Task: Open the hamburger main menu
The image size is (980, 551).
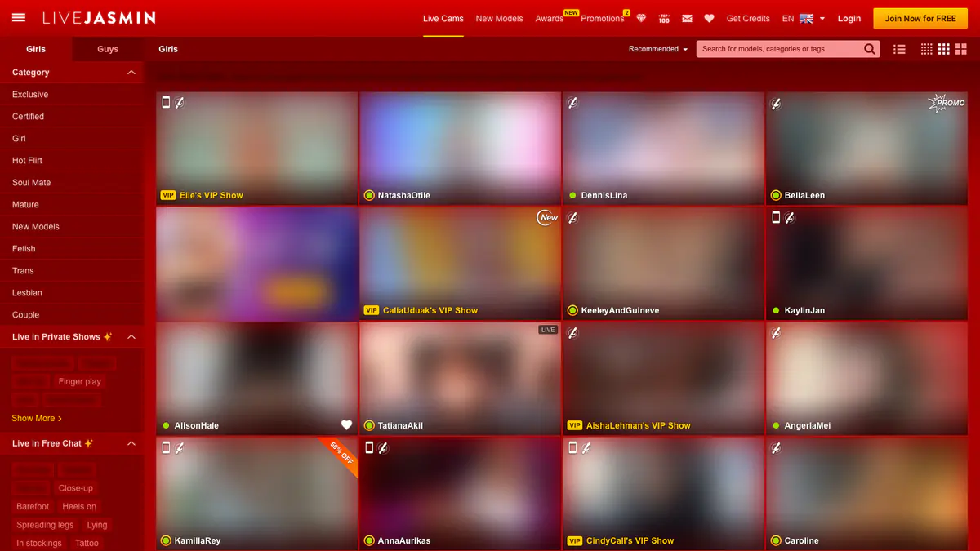Action: pos(19,18)
